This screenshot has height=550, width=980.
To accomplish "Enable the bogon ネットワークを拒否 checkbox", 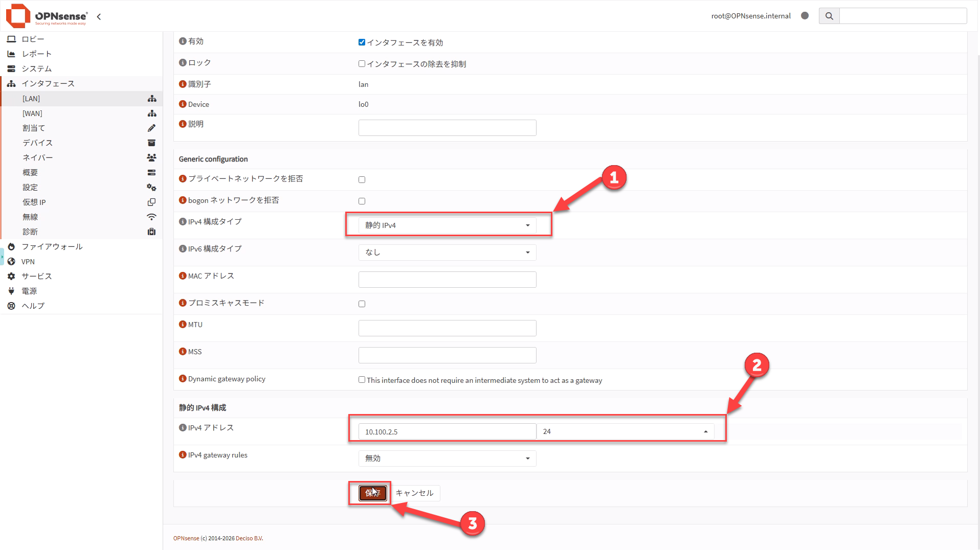I will pyautogui.click(x=362, y=201).
